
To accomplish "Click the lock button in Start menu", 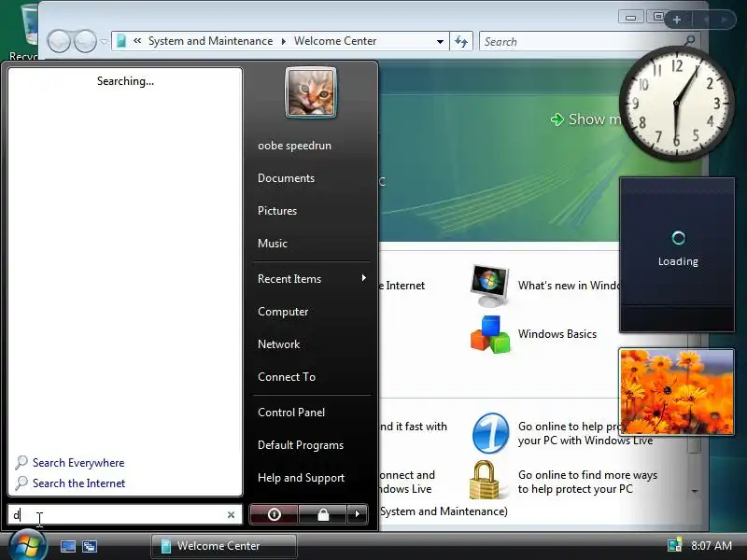I will [x=323, y=514].
